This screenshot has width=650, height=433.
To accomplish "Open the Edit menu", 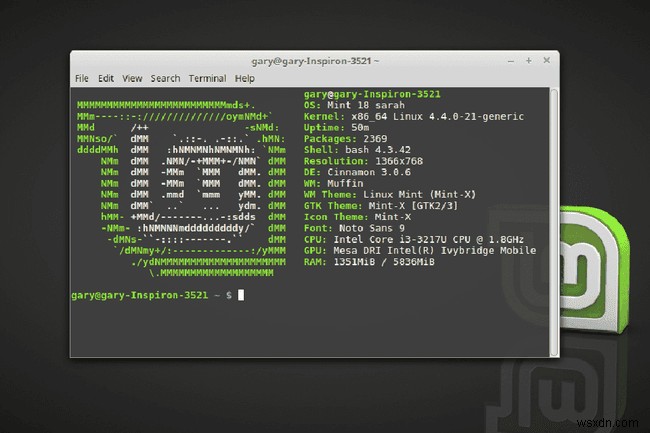I will pos(106,78).
